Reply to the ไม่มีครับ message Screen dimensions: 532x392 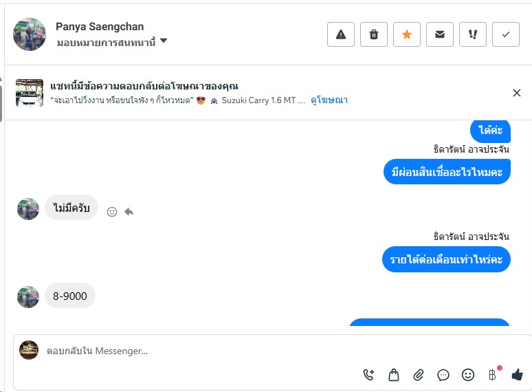tap(129, 212)
